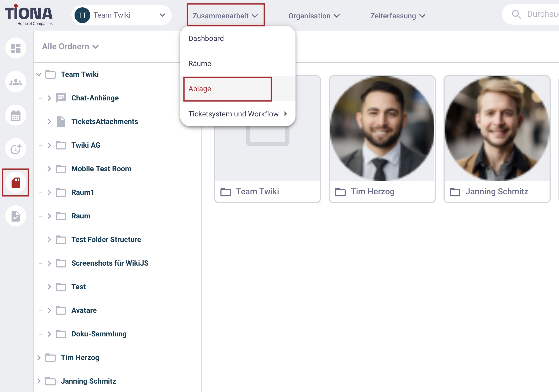Expand the Test Folder Structure folder
The height and width of the screenshot is (392, 559).
click(x=49, y=240)
